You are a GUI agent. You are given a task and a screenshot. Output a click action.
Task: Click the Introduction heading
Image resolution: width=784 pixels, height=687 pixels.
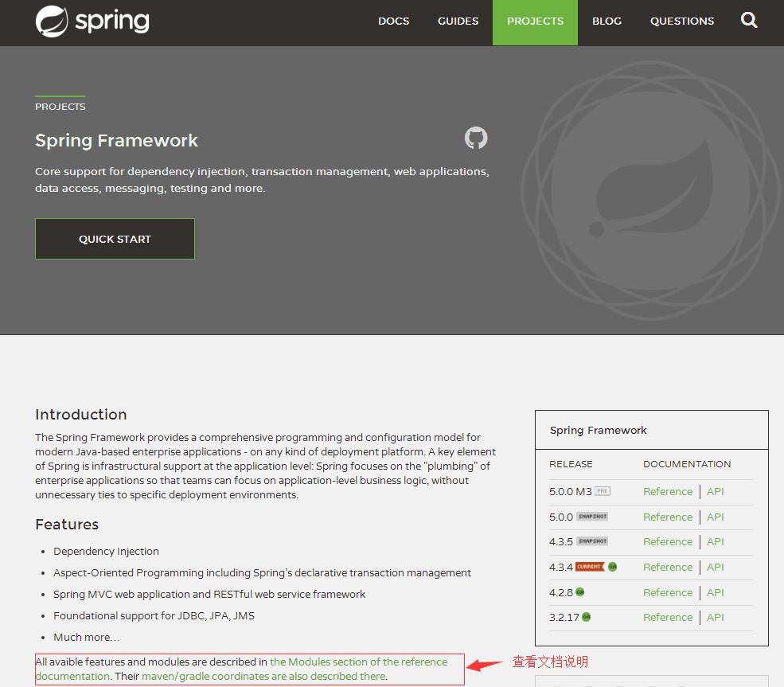(81, 415)
